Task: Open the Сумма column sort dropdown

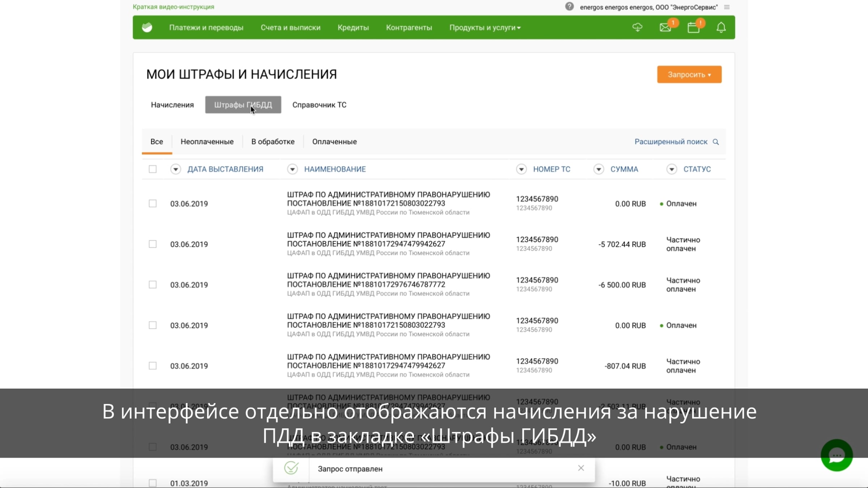Action: pos(599,169)
